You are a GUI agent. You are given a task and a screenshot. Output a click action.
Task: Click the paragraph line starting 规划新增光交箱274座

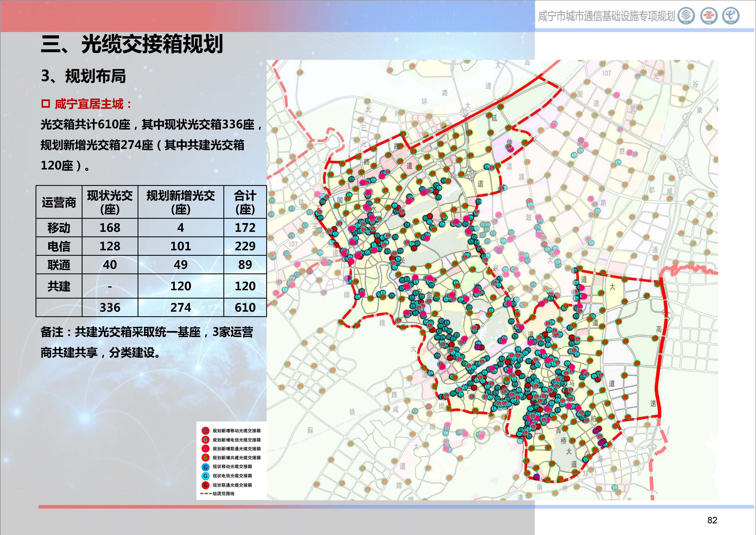(142, 145)
